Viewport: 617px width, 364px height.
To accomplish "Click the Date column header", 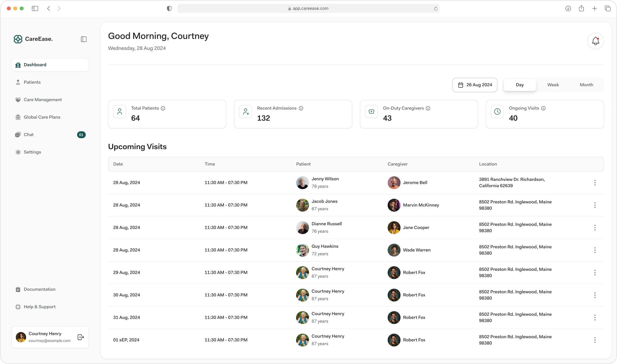I will (118, 164).
